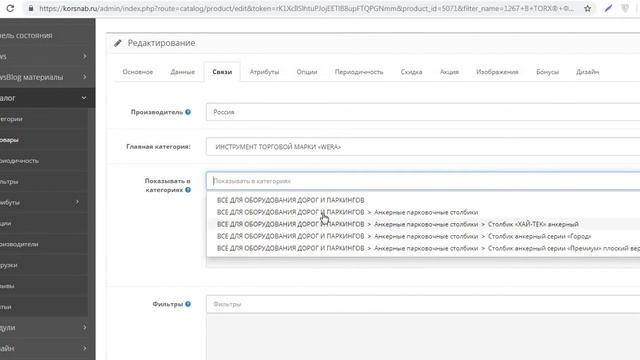Expand the Дизайн sidebar menu chevron
The width and height of the screenshot is (640, 360).
tap(84, 348)
